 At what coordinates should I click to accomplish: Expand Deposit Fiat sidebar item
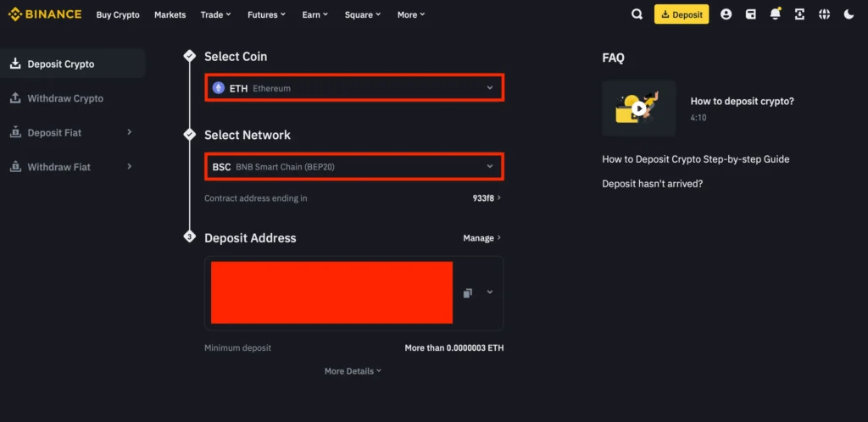tap(72, 133)
